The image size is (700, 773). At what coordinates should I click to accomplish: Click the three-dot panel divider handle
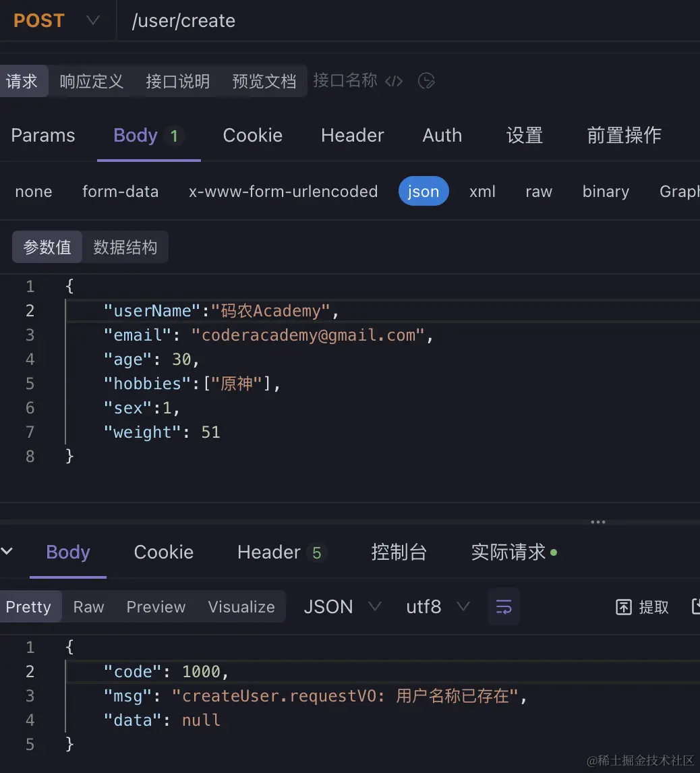[598, 522]
